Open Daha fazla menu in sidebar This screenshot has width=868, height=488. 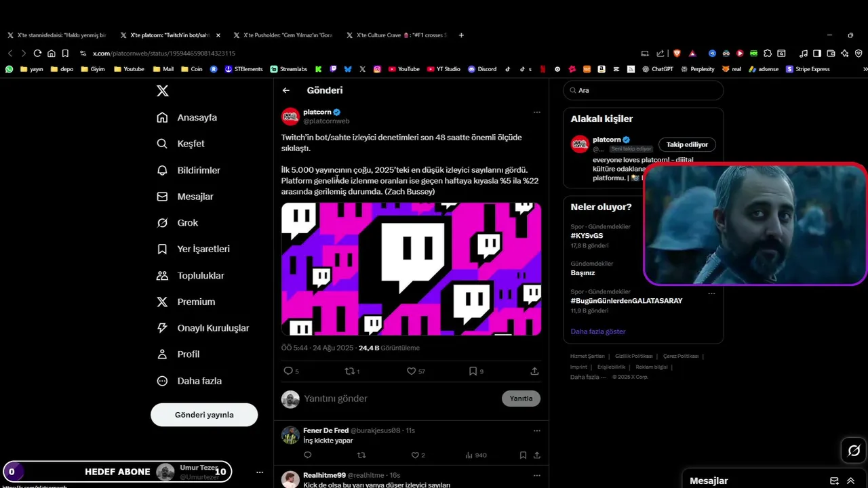(x=189, y=381)
